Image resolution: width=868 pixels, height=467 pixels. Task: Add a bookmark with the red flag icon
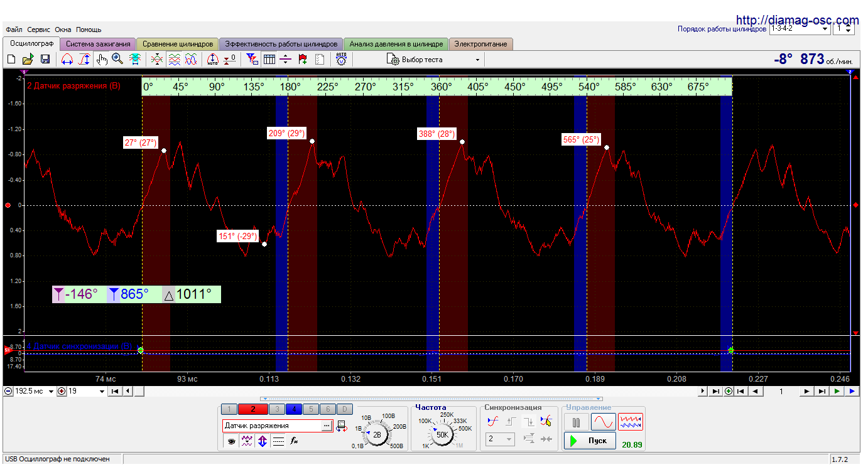click(303, 59)
